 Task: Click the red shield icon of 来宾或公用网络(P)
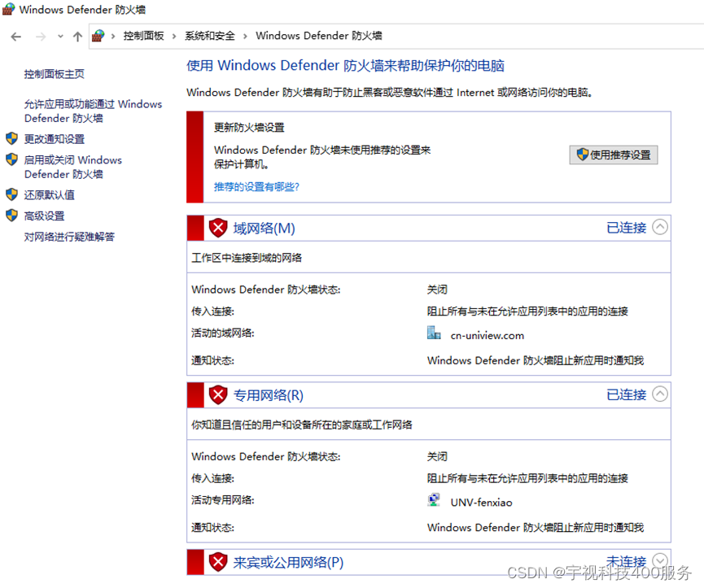pos(218,561)
